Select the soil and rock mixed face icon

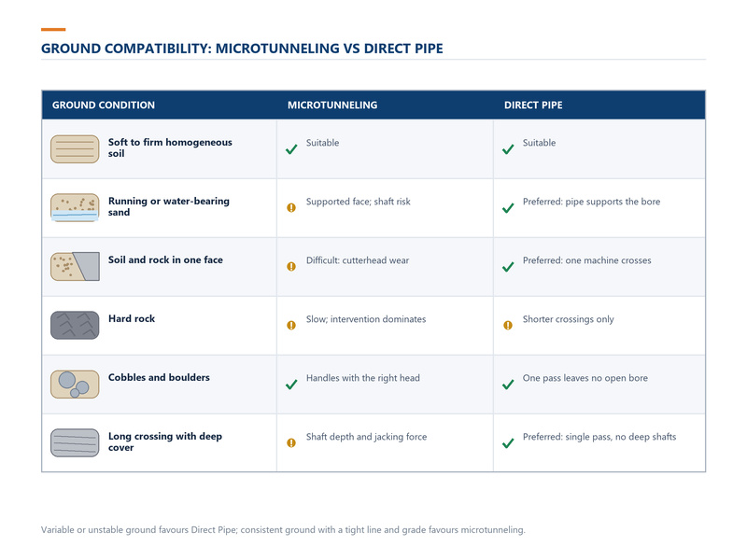[75, 266]
